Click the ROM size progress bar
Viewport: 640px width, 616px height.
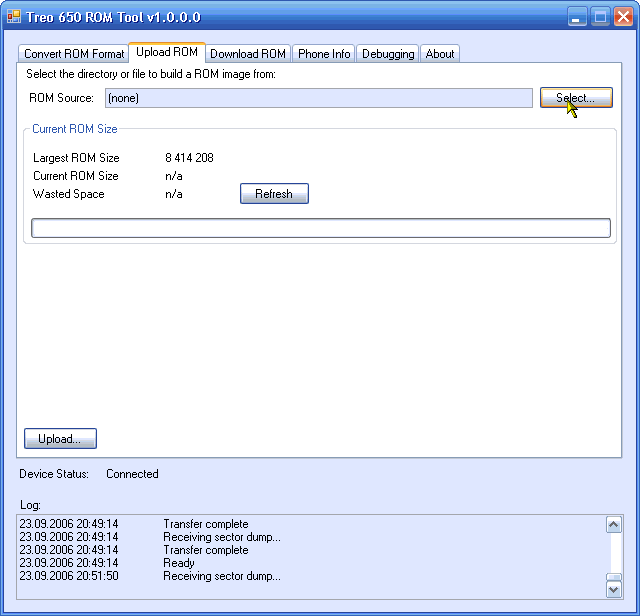point(321,228)
